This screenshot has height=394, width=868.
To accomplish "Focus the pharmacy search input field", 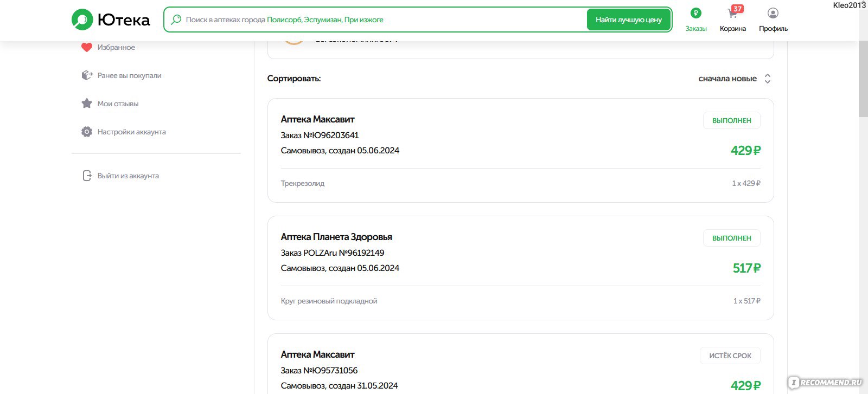I will point(375,20).
